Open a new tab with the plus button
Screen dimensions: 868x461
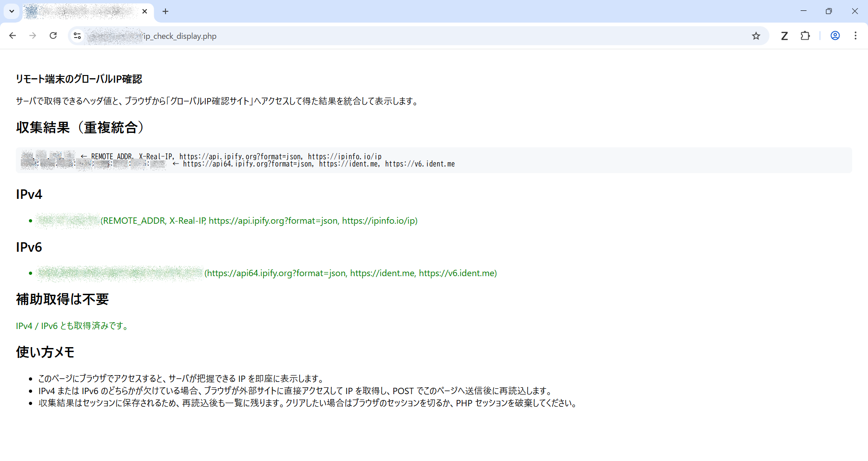click(165, 11)
